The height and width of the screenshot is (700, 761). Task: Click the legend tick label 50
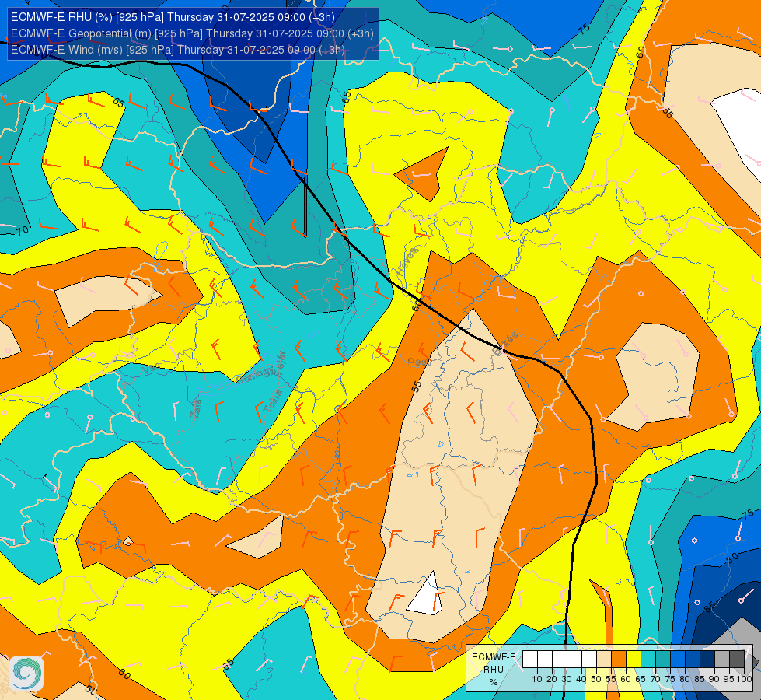[x=596, y=679]
